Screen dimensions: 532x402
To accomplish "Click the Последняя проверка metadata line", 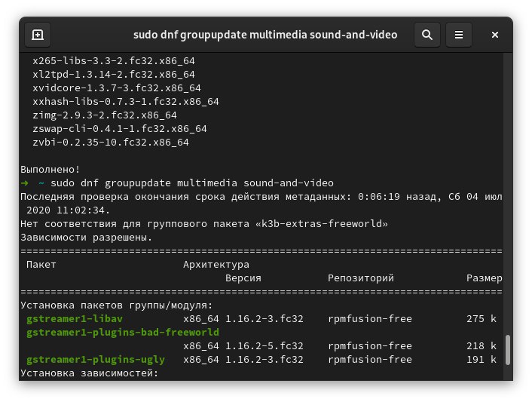I will [261, 197].
